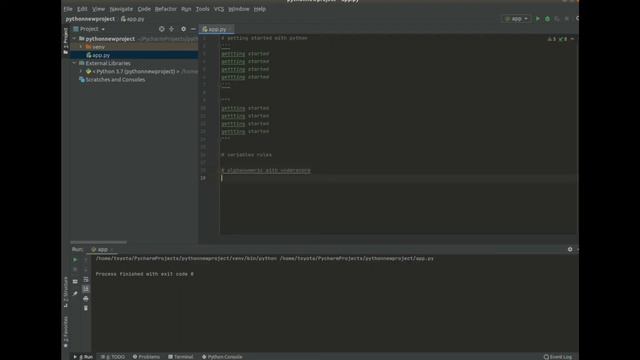Open the Edit menu
Image resolution: width=640 pixels, height=360 pixels.
(x=82, y=9)
